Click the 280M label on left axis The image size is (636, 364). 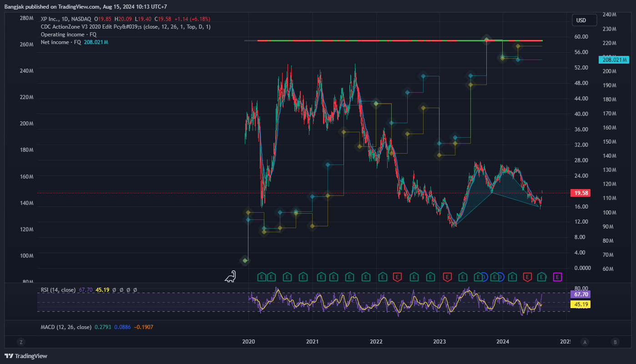[26, 18]
